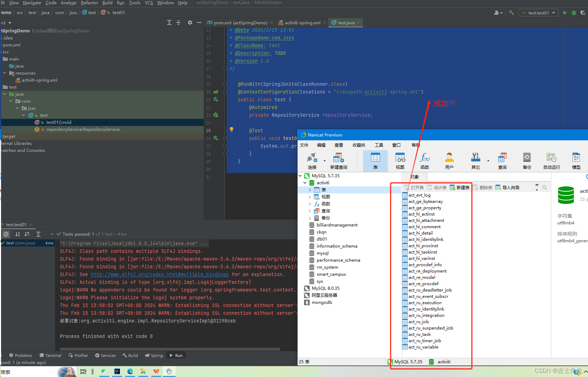588x377 pixels.
Task: Click Navicat 连接 (Connection) toolbar icon
Action: tap(312, 161)
